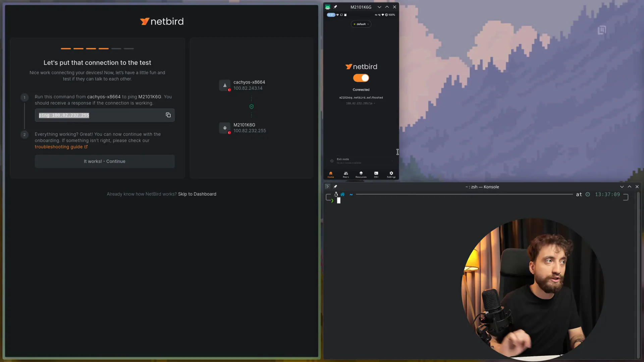Click Connected status text in phone app
The image size is (644, 362).
point(361,89)
